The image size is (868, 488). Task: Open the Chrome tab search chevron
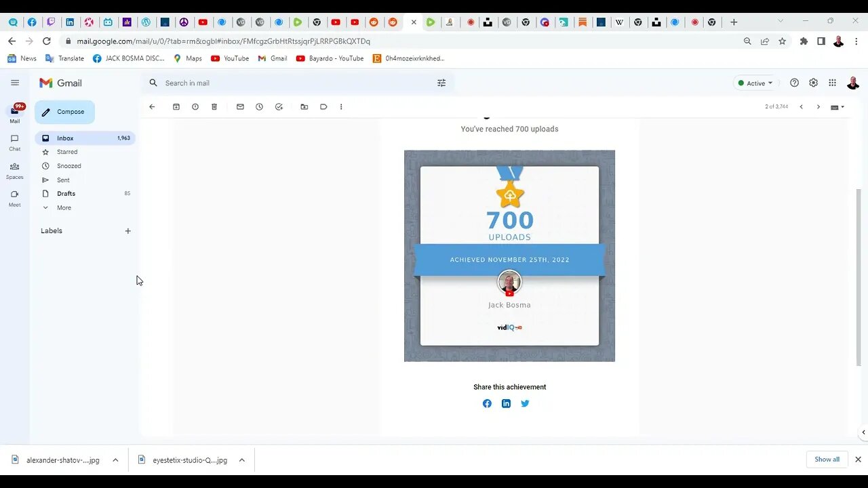click(781, 21)
